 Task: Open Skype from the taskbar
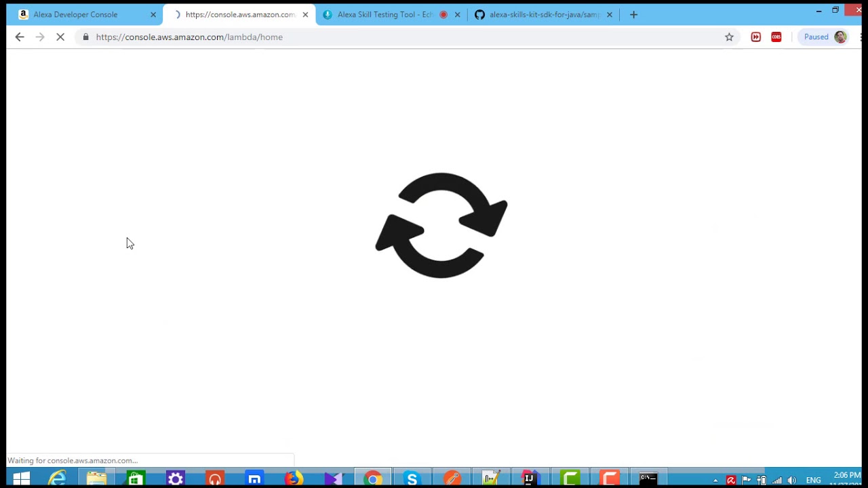coord(412,479)
